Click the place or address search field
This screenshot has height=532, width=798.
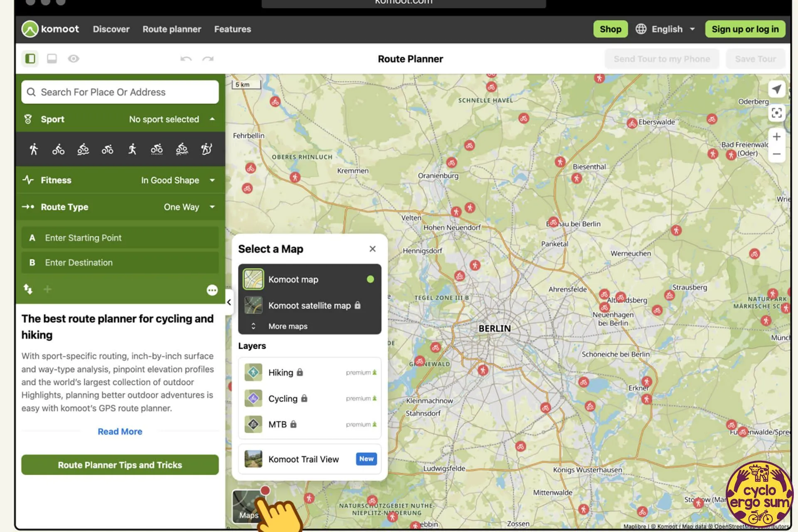click(x=120, y=92)
